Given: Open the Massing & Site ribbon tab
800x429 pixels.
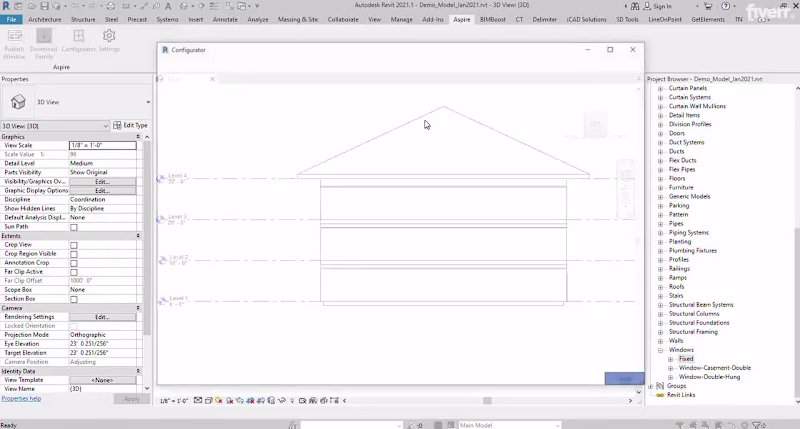Looking at the screenshot, I should pos(298,19).
